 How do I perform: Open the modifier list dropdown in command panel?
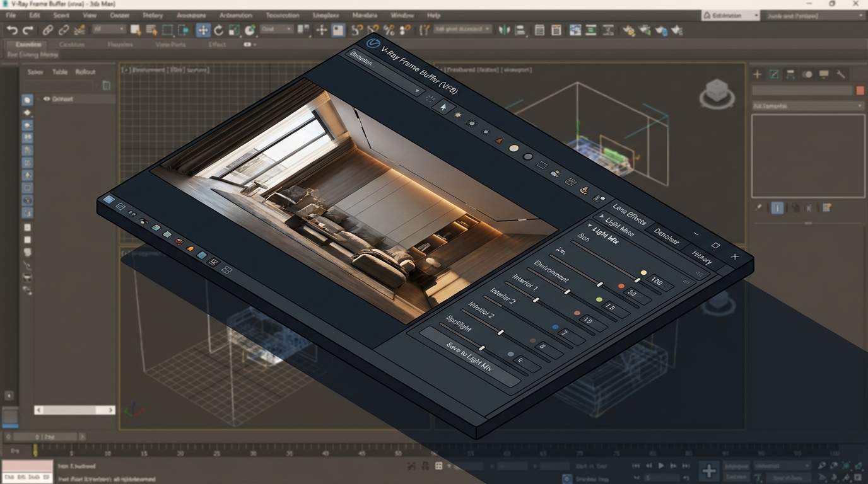807,106
